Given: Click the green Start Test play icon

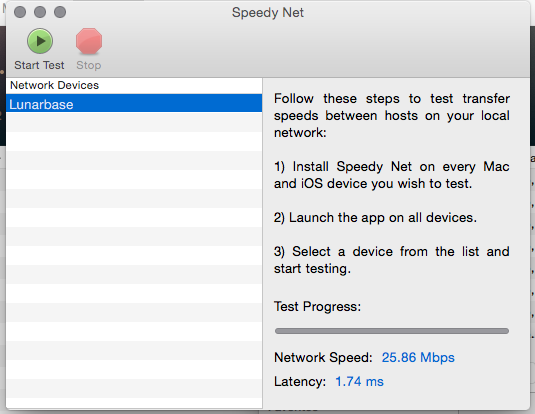Looking at the screenshot, I should pyautogui.click(x=40, y=41).
